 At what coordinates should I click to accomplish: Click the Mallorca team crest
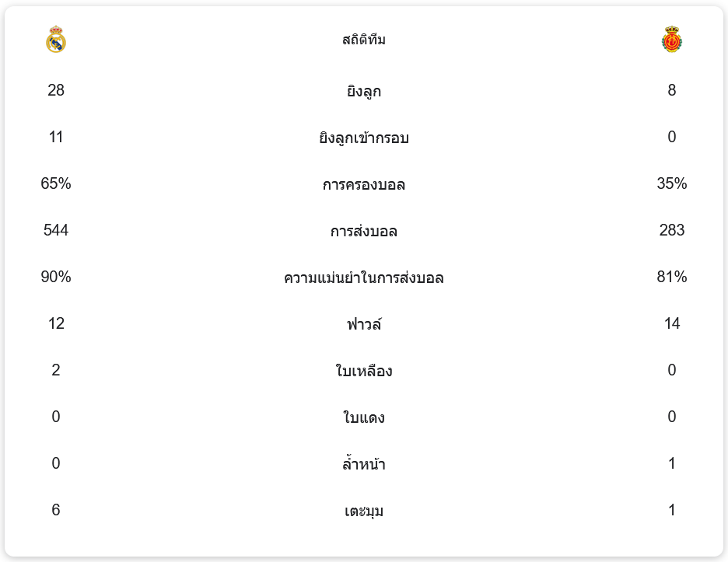[671, 40]
